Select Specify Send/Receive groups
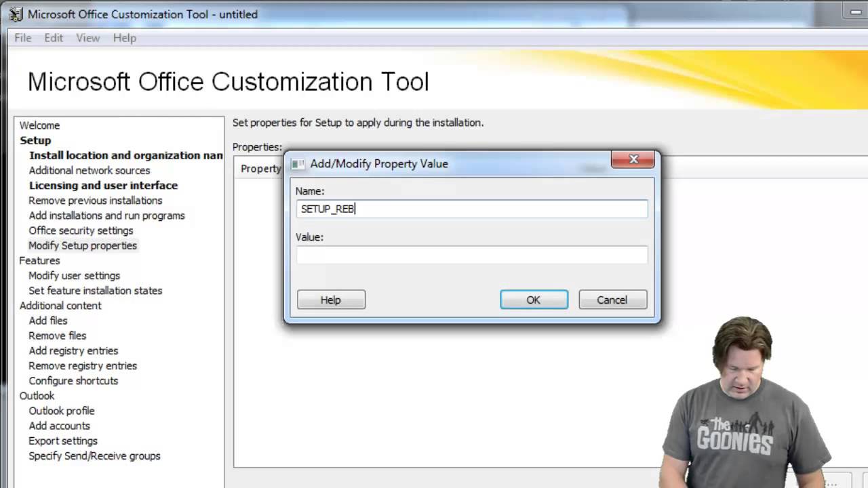 coord(94,455)
